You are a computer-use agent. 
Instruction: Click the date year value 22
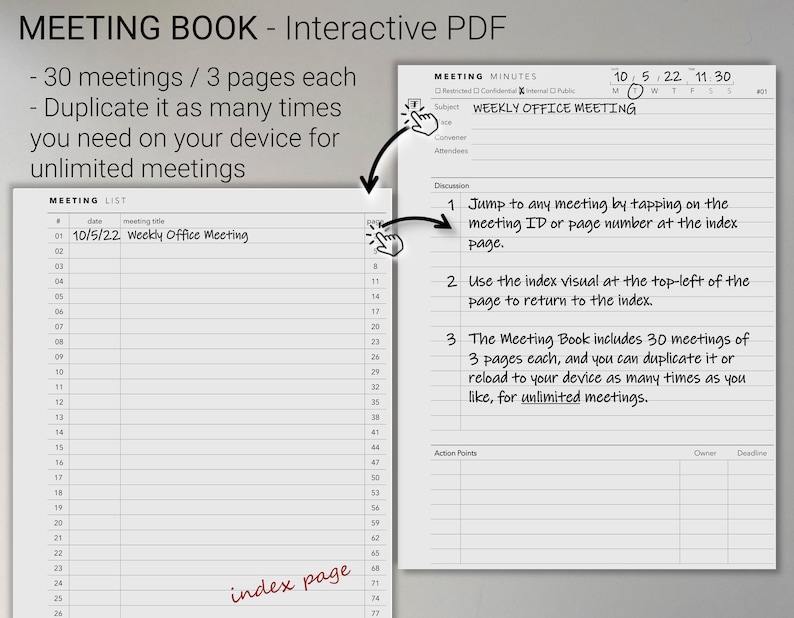(672, 76)
